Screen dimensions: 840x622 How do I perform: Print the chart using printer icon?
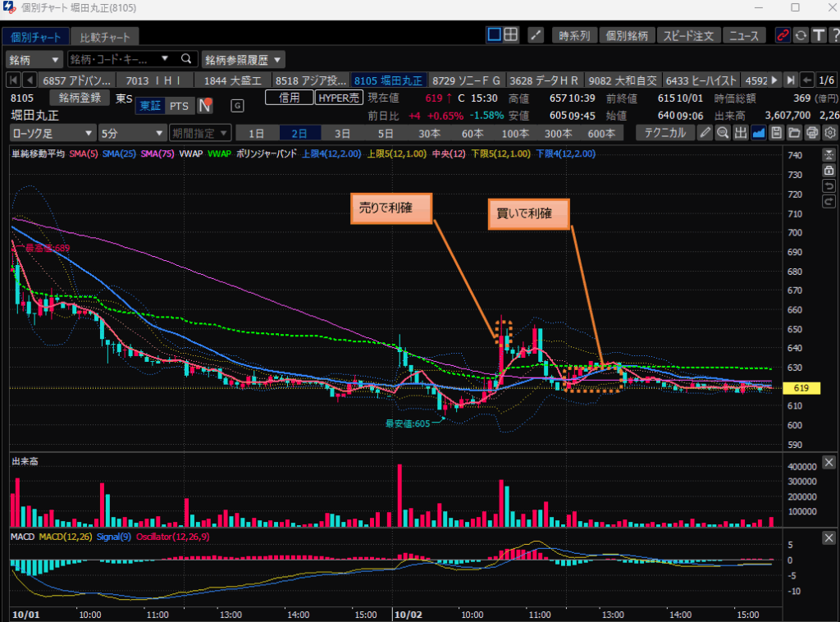coord(812,133)
